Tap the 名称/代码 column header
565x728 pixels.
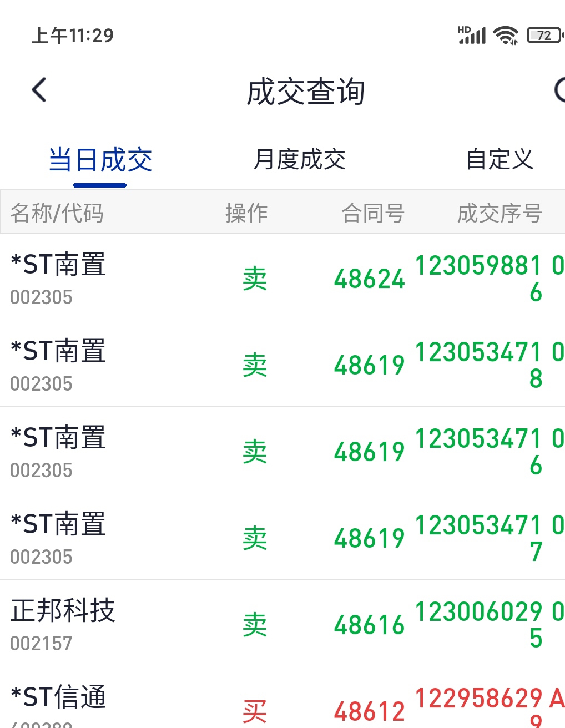point(57,213)
